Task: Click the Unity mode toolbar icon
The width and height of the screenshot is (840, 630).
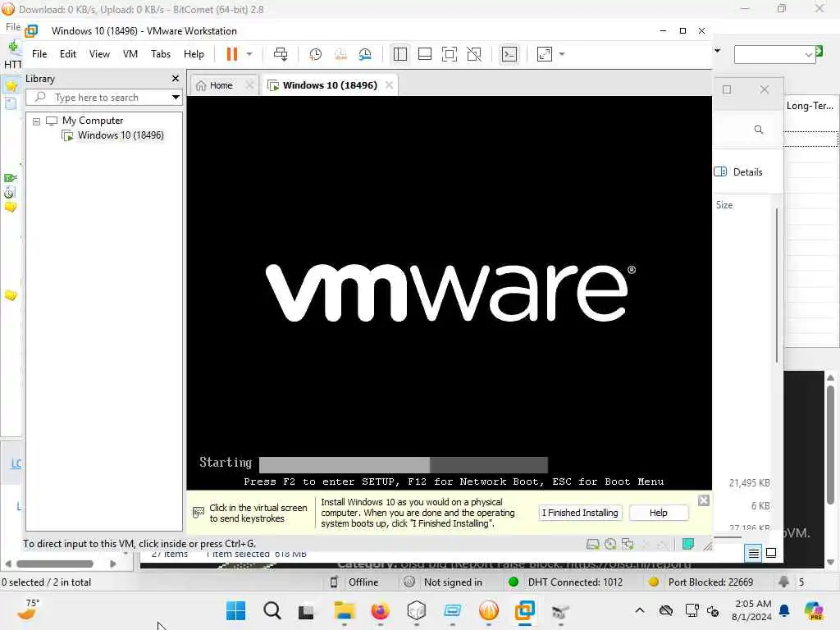Action: click(x=474, y=54)
